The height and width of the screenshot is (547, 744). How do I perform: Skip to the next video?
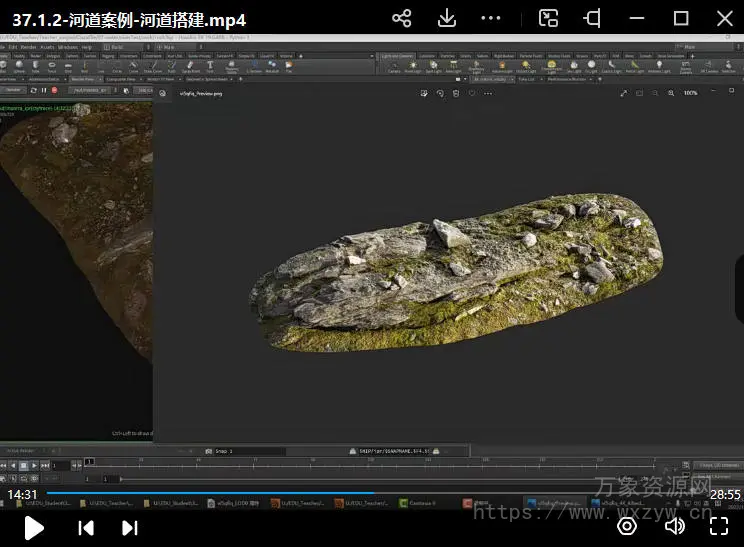click(130, 527)
